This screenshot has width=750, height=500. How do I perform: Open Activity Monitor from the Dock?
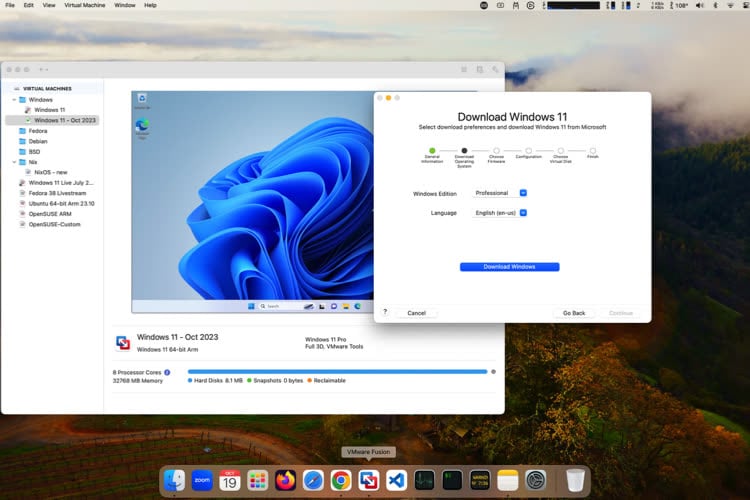424,480
